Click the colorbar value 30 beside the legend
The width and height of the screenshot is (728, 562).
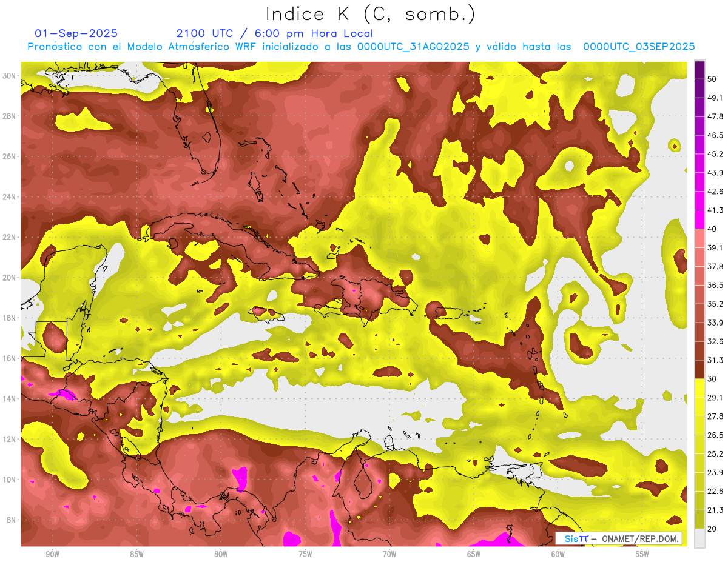[x=712, y=380]
